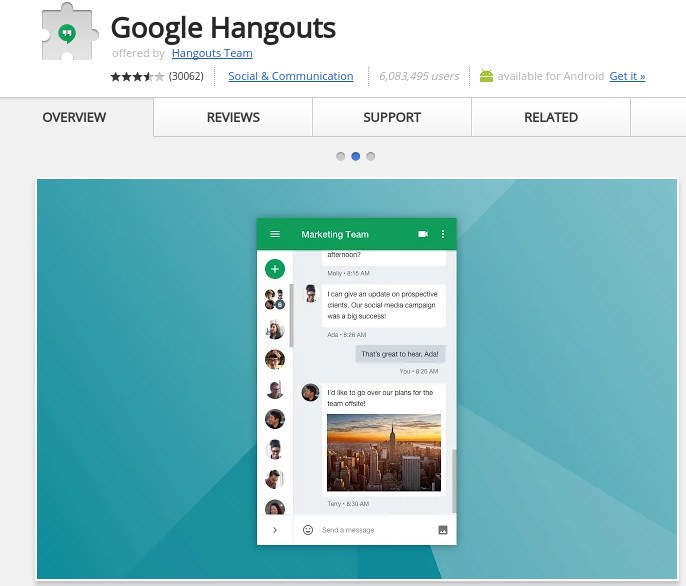Click the "Molly · 8:15 AM" timestamp
Screen dimensions: 686x586
[349, 273]
